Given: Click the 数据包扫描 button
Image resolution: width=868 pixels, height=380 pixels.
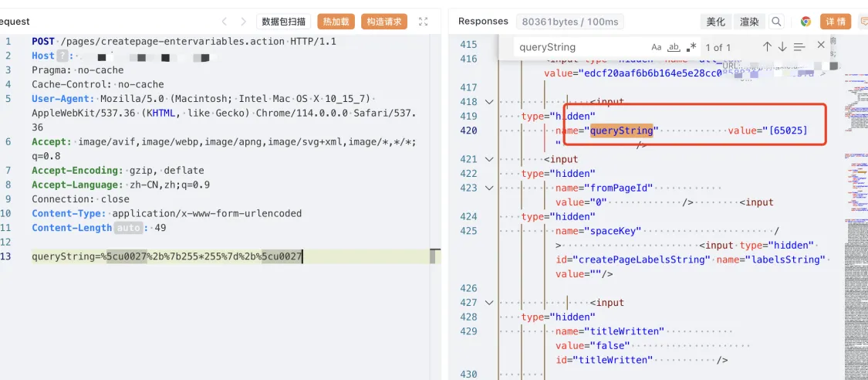Looking at the screenshot, I should (x=283, y=22).
